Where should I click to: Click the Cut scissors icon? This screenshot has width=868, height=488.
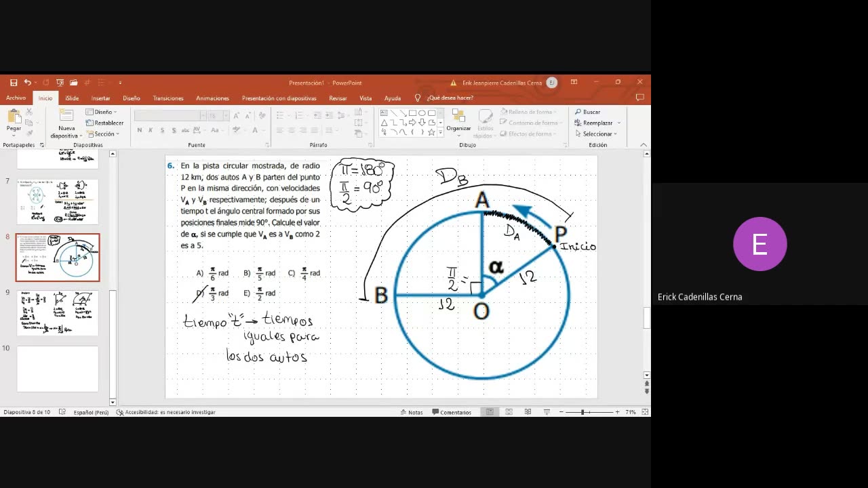(x=29, y=113)
